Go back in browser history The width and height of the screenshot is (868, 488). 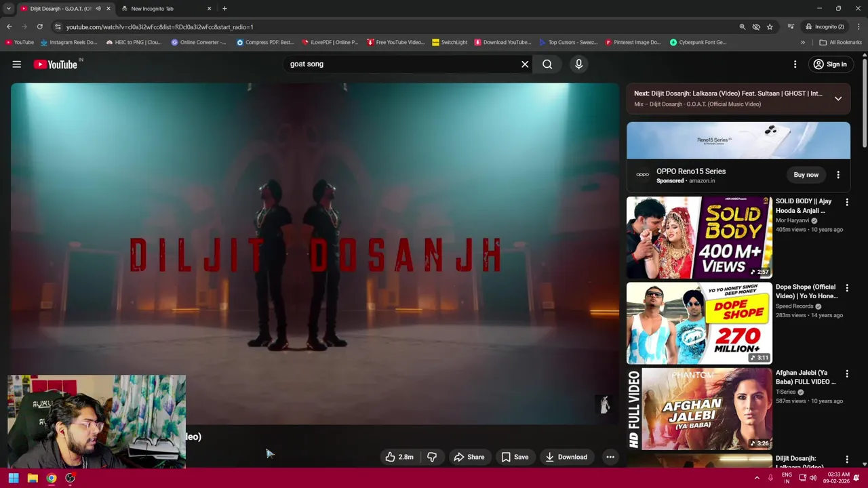9,26
